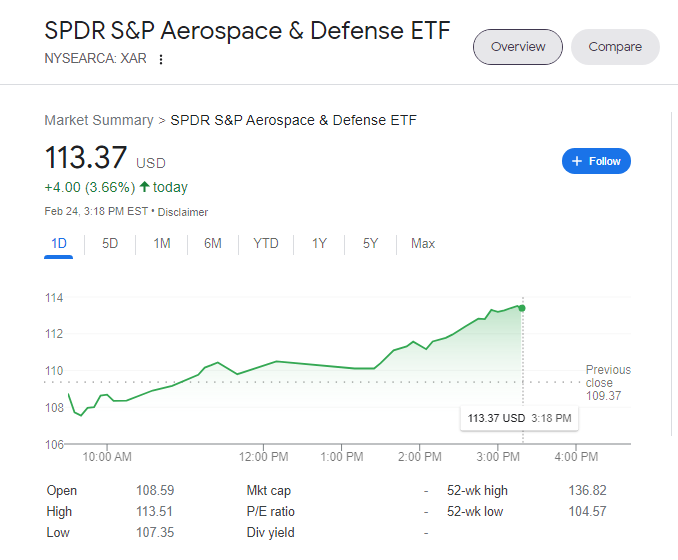
Task: Click the green up arrow beside today
Action: click(145, 187)
